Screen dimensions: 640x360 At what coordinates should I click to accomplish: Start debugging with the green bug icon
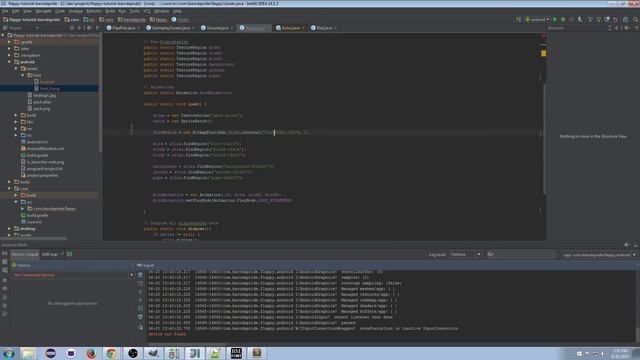pos(563,19)
